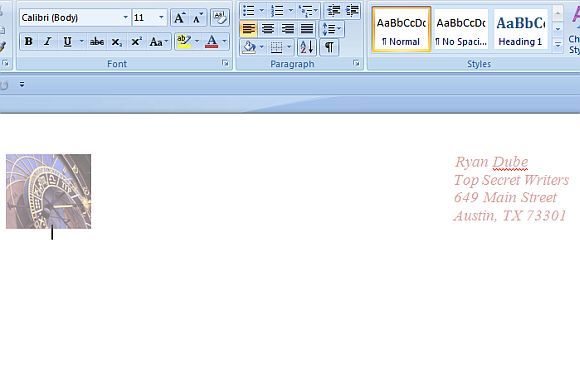This screenshot has height=392, width=580.
Task: Justify the text
Action: (x=307, y=29)
